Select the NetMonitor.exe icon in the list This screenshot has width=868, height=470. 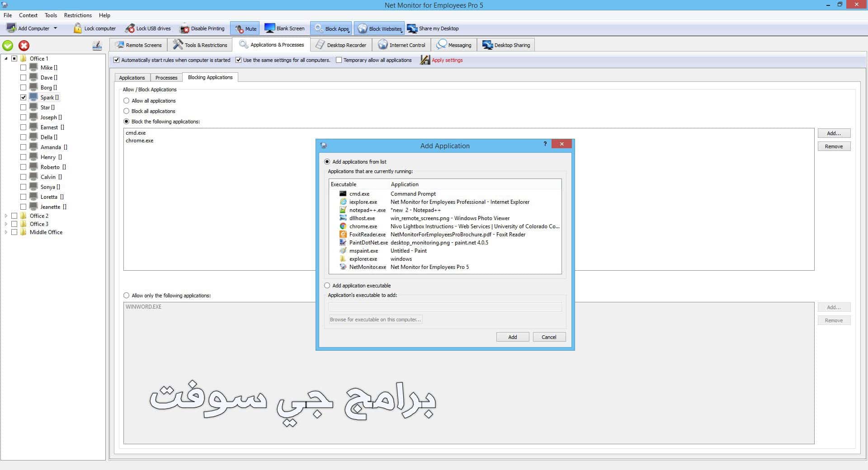(x=343, y=267)
